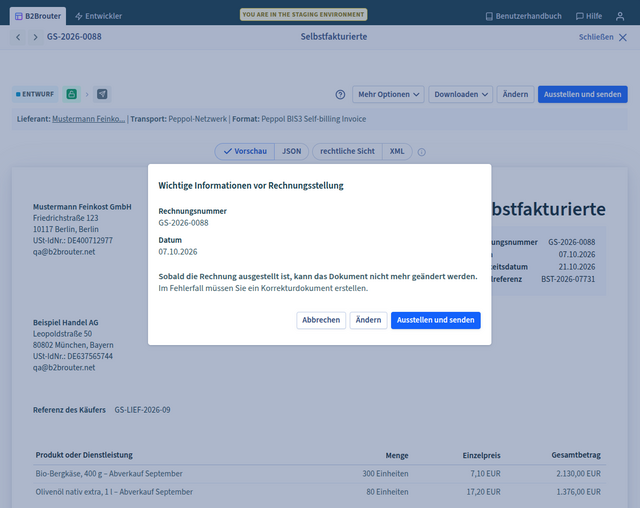Screen dimensions: 640x508
Task: Click the BST-2026-07731 reference value
Action: pos(568,280)
